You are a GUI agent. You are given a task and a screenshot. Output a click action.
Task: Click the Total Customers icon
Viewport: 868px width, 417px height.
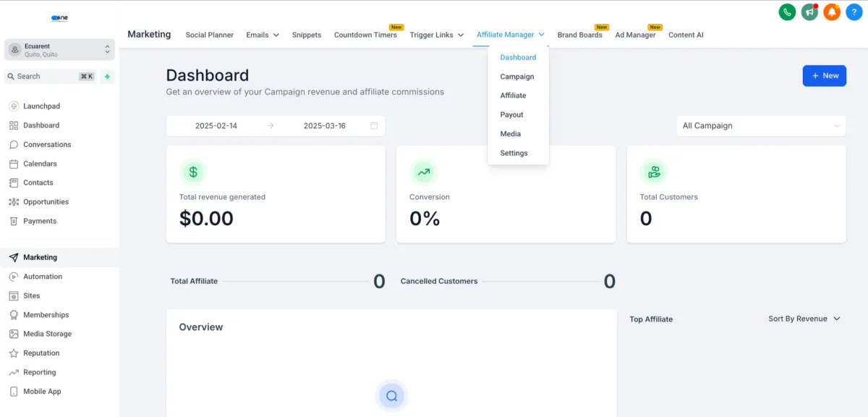tap(654, 172)
